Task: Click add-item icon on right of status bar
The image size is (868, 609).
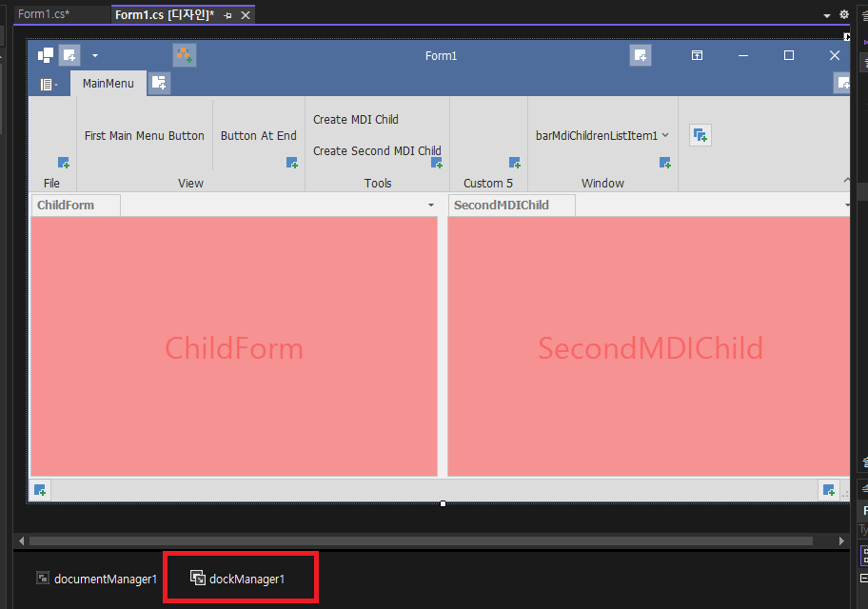Action: [x=829, y=490]
